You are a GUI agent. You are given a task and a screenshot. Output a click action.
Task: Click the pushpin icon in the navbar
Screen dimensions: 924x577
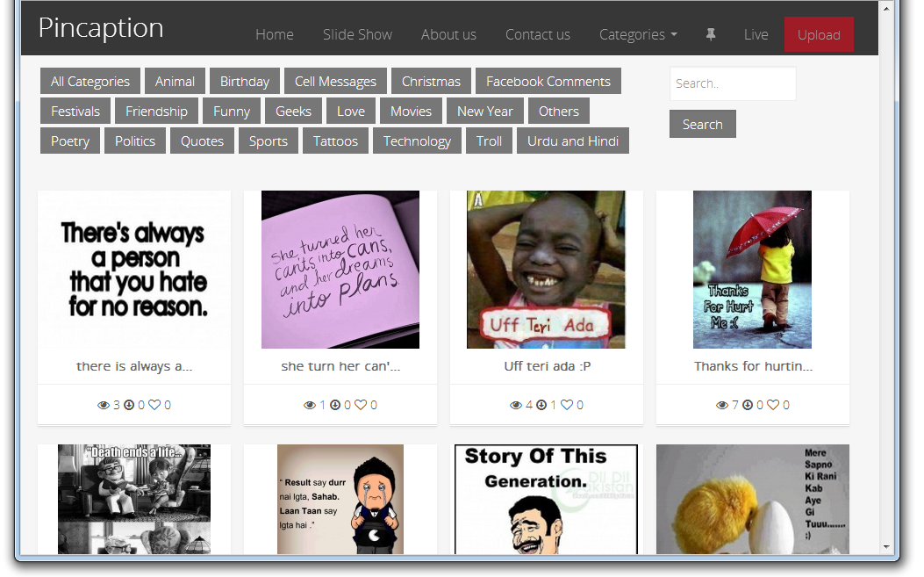[x=711, y=34]
